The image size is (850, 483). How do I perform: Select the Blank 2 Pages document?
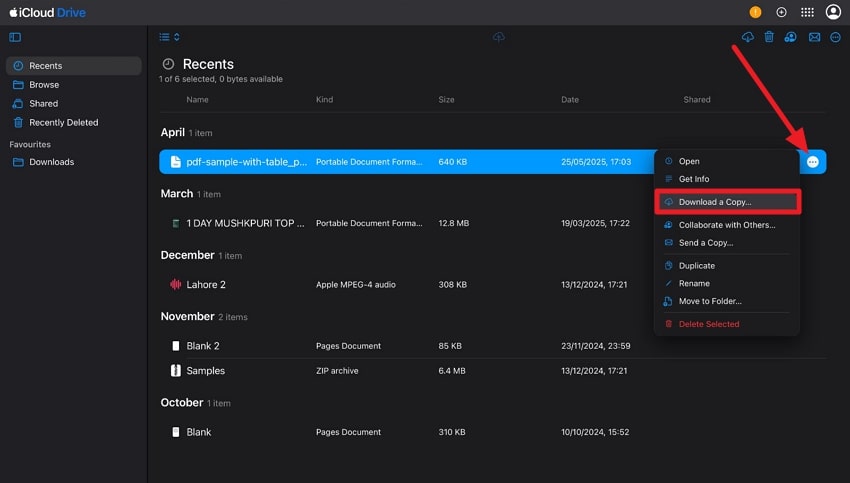[203, 346]
